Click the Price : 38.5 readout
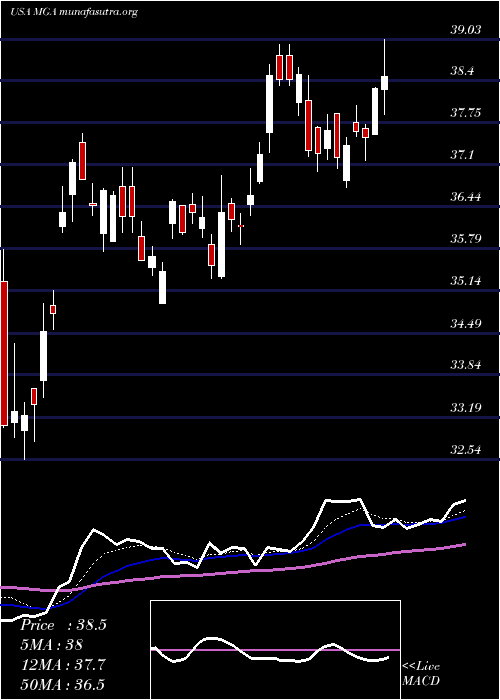Screen dimensions: 500x700 pyautogui.click(x=63, y=625)
